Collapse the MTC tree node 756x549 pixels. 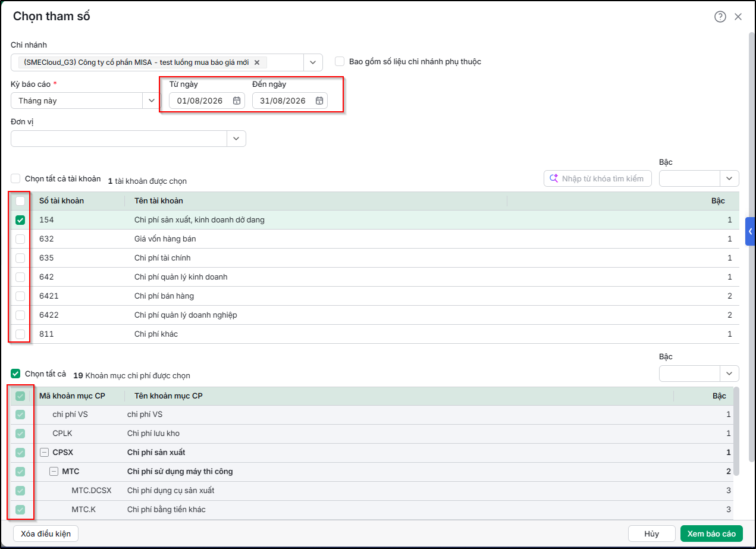(54, 471)
